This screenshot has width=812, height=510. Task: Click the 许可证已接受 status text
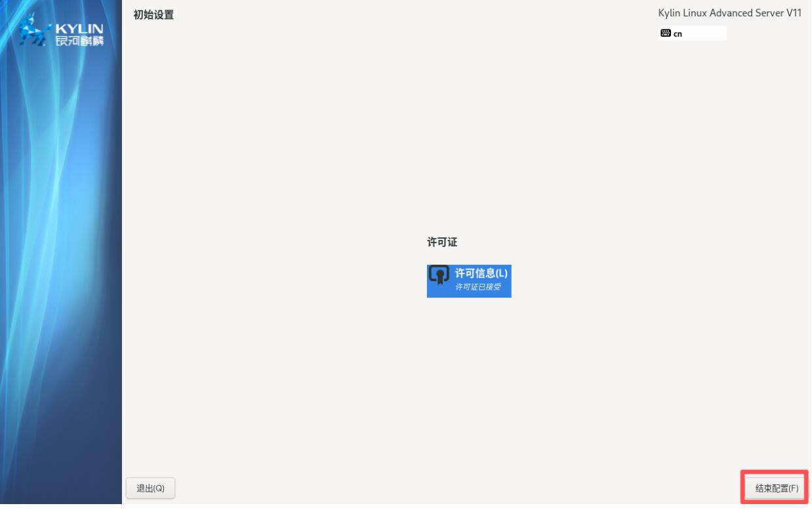coord(477,288)
